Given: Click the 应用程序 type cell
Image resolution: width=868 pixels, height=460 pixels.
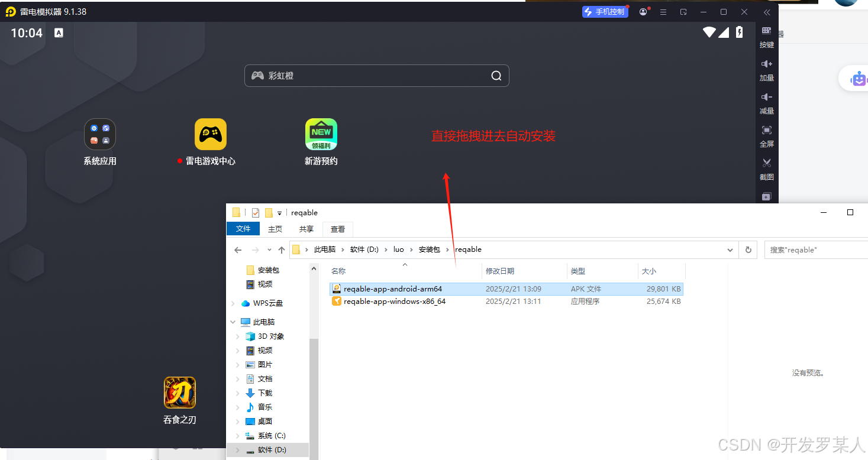Looking at the screenshot, I should [x=585, y=302].
